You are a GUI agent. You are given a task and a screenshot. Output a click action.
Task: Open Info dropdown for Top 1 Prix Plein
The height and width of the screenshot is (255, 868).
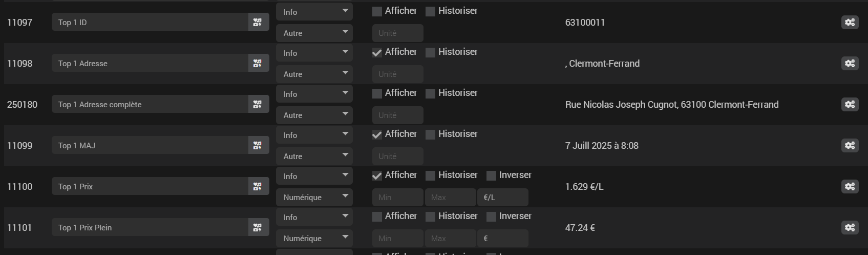[x=314, y=217]
